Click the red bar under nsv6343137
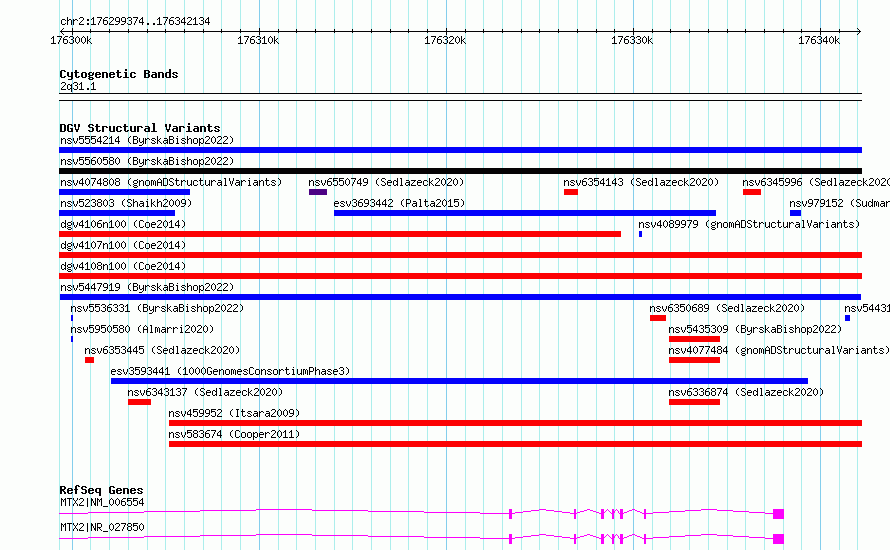This screenshot has height=550, width=890. click(140, 402)
